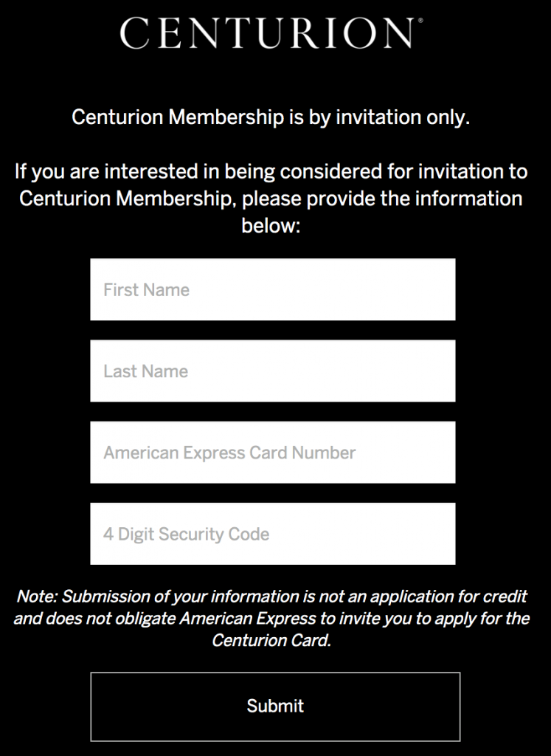Viewport: 551px width, 756px height.
Task: Place cursor in the First Name box
Action: coord(273,289)
